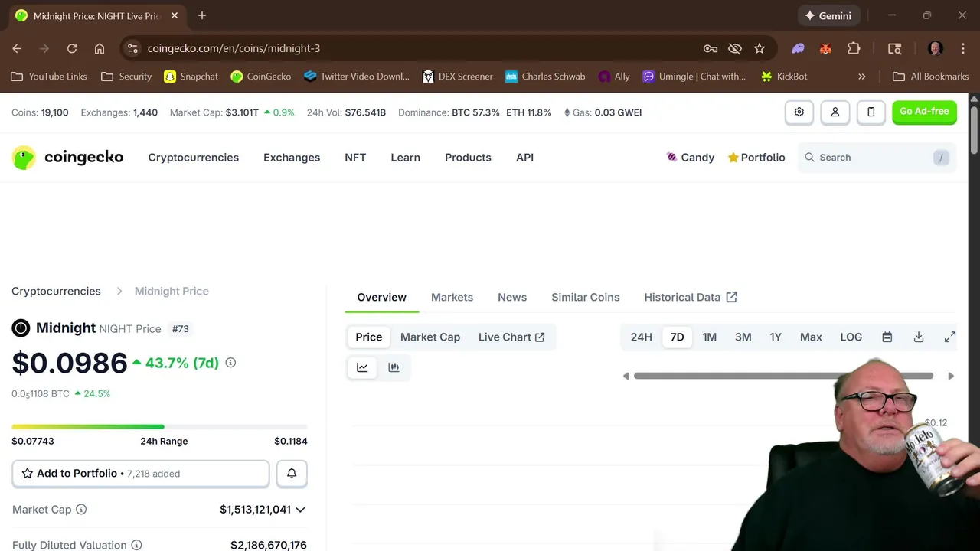This screenshot has height=551, width=980.
Task: Open the Cryptocurrencies menu
Action: point(194,158)
